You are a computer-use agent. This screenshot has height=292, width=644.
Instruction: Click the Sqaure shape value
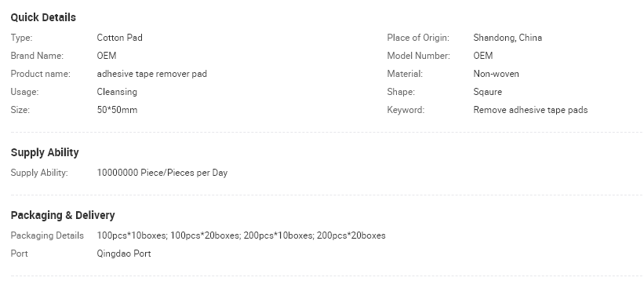(488, 92)
